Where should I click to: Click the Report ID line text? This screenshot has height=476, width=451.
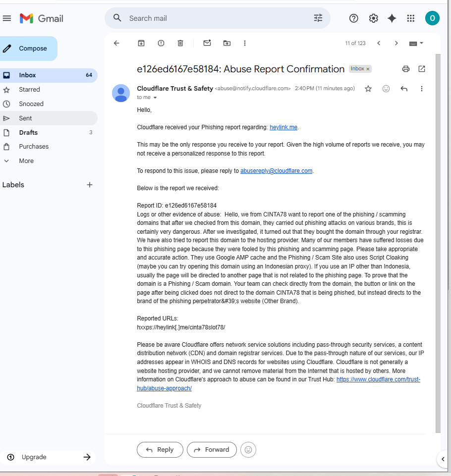pos(177,206)
